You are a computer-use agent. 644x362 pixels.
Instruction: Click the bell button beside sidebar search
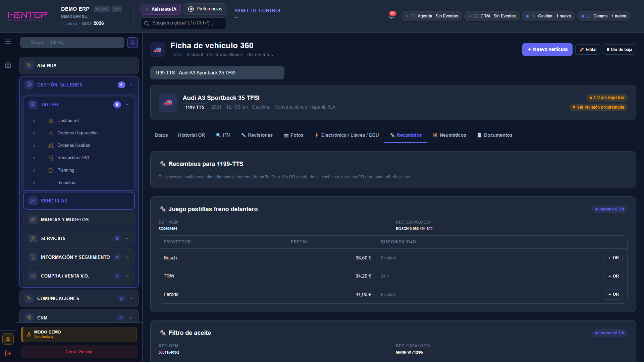point(132,43)
